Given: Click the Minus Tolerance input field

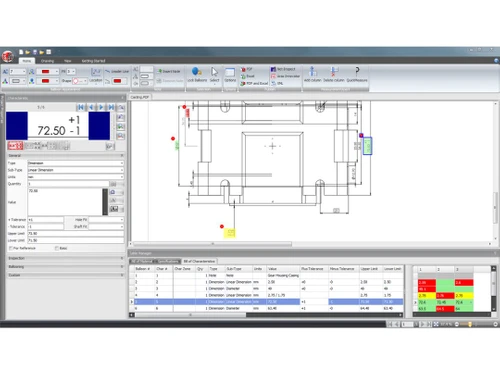Looking at the screenshot, I should 45,227.
